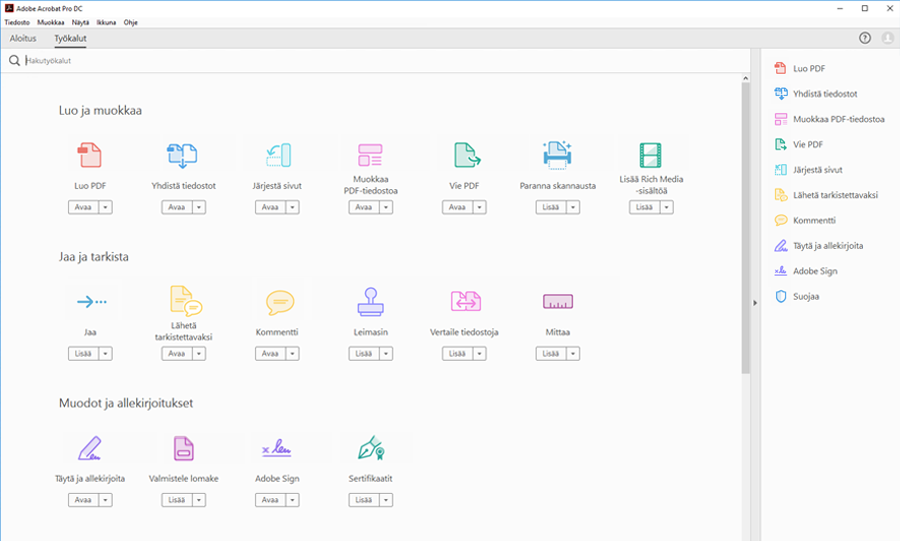Viewport: 900px width, 541px height.
Task: Click the Leimasin stamp icon
Action: click(x=371, y=302)
